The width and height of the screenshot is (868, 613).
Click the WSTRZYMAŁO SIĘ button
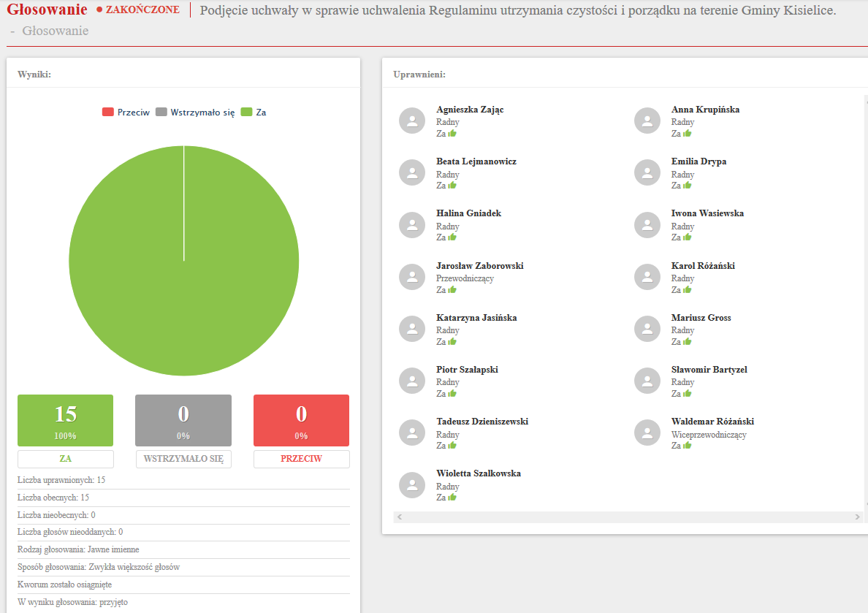[x=183, y=459]
